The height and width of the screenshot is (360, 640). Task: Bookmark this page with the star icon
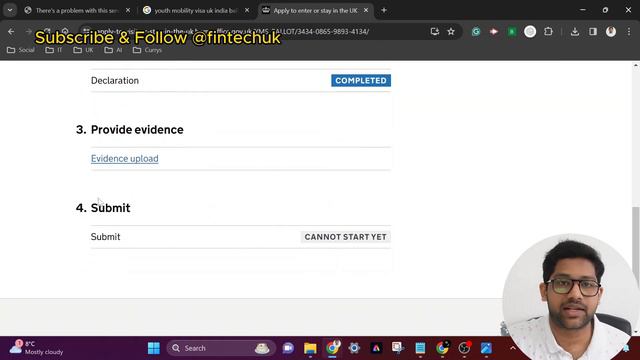(x=451, y=31)
